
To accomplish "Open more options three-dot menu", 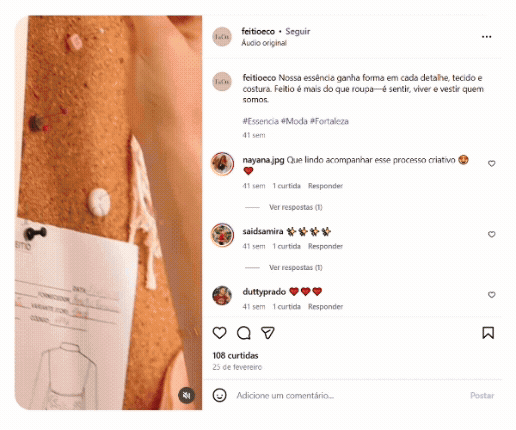I will point(487,37).
